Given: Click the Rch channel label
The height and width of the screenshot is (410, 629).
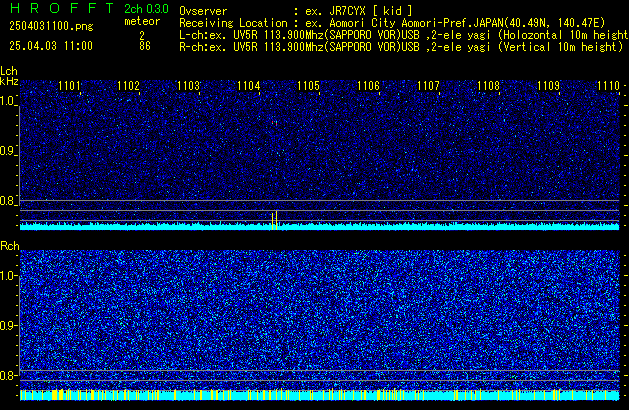Looking at the screenshot, I should (x=10, y=246).
